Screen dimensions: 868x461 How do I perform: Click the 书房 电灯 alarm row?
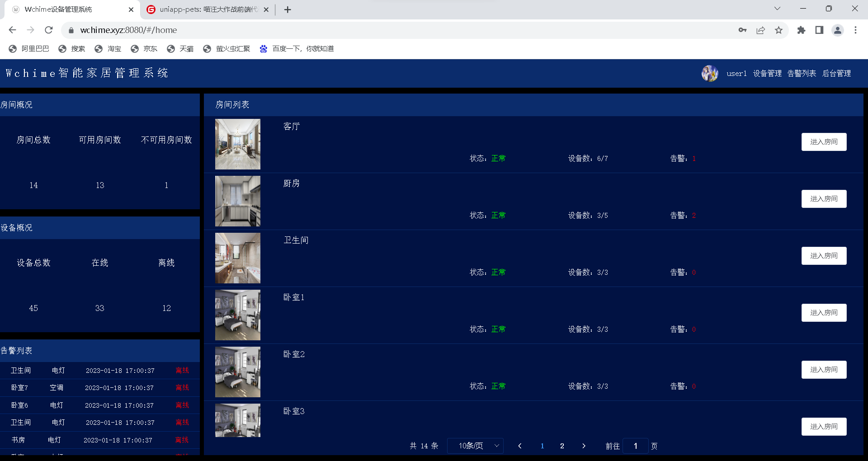(x=100, y=440)
